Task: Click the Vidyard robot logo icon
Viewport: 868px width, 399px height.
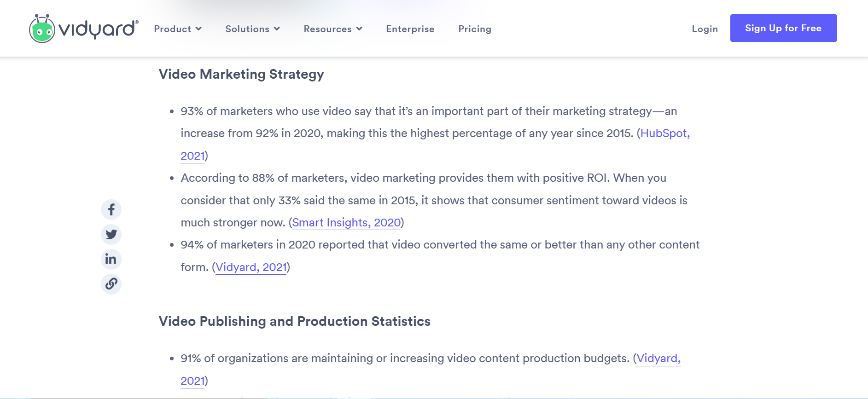Action: pyautogui.click(x=42, y=29)
